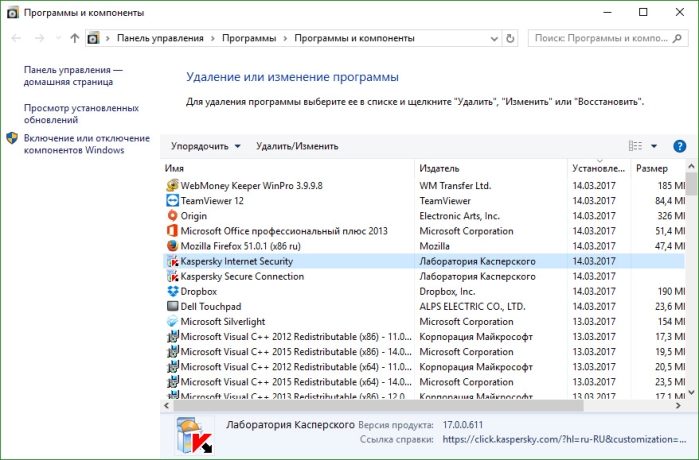Click Удалить/Изменить toolbar button
The height and width of the screenshot is (460, 699).
click(x=297, y=146)
